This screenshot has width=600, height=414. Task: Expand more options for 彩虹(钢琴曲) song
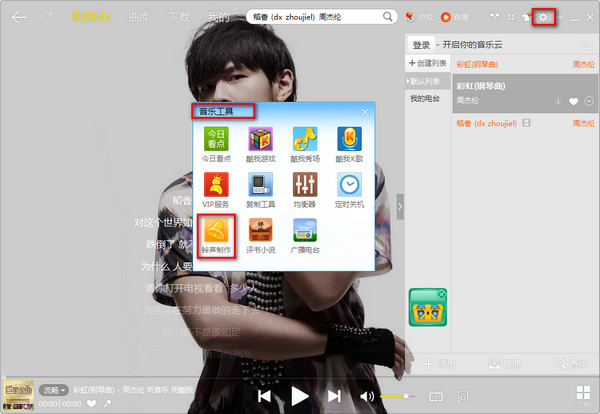[589, 101]
